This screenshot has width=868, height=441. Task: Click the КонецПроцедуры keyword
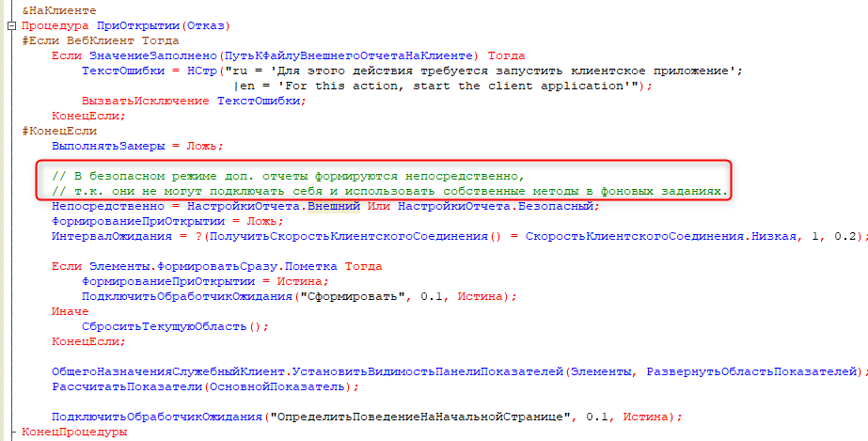[x=74, y=432]
